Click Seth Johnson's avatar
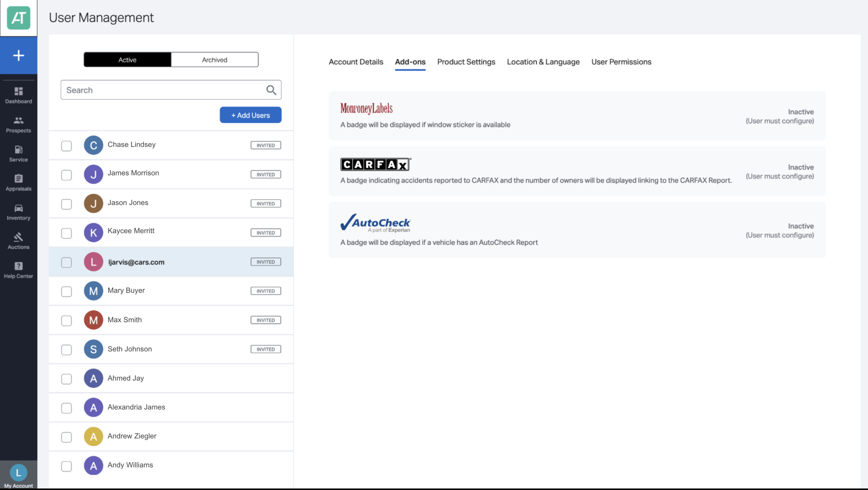 [x=94, y=349]
